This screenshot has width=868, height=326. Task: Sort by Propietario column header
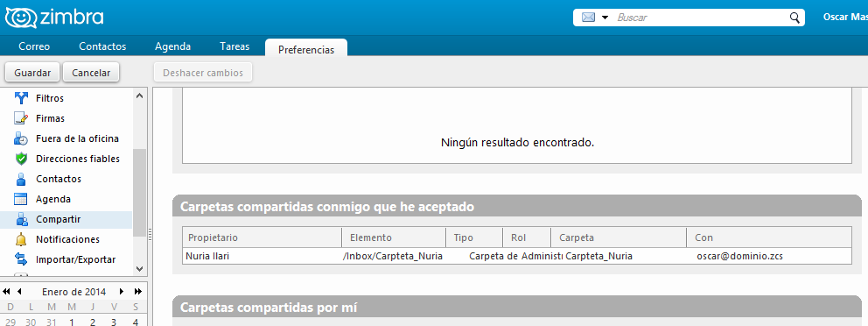(x=262, y=237)
